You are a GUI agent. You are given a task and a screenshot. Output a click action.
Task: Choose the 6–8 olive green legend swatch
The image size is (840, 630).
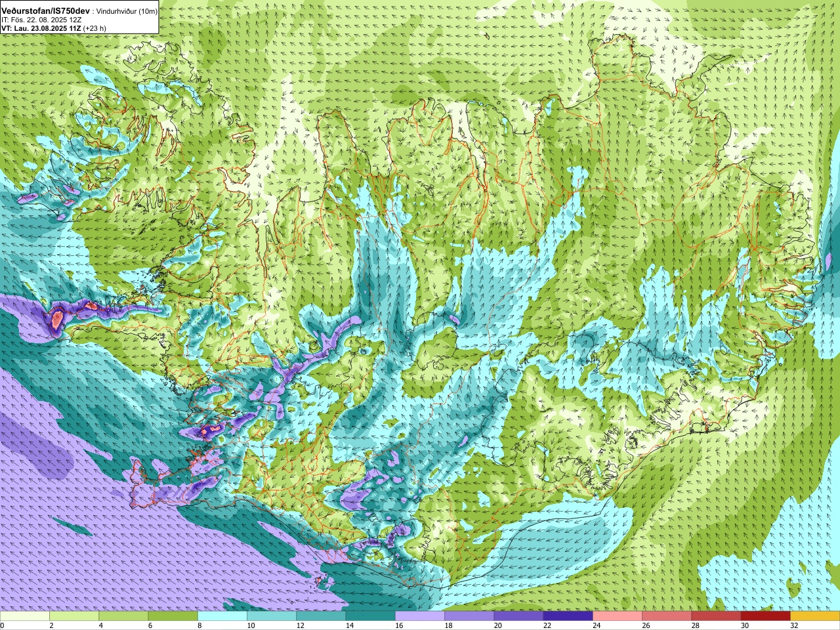[x=173, y=616]
